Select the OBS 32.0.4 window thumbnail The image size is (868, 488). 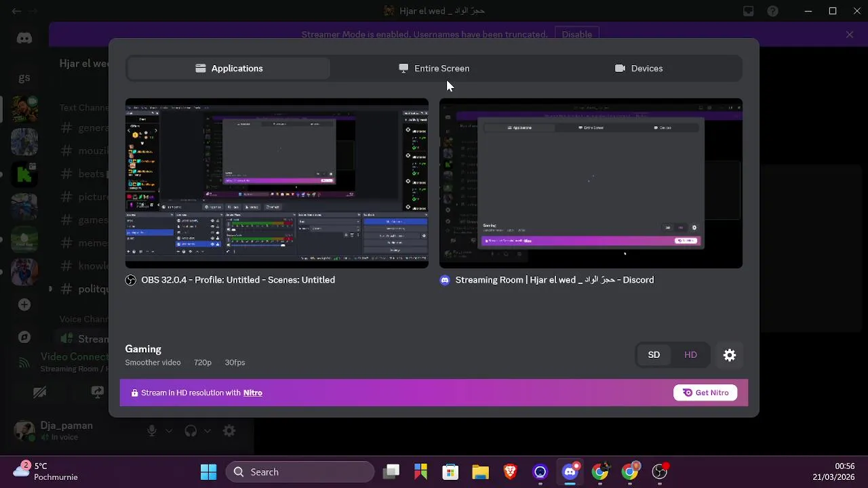[277, 183]
